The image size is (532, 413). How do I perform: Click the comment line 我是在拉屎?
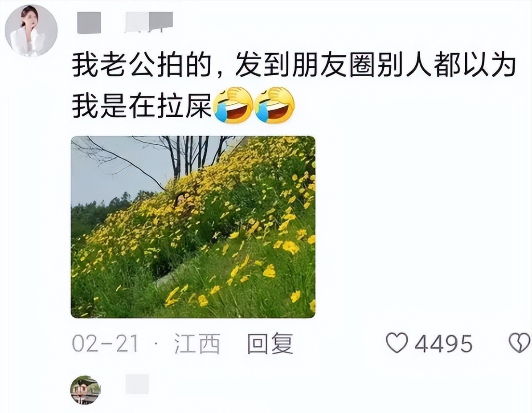(142, 105)
